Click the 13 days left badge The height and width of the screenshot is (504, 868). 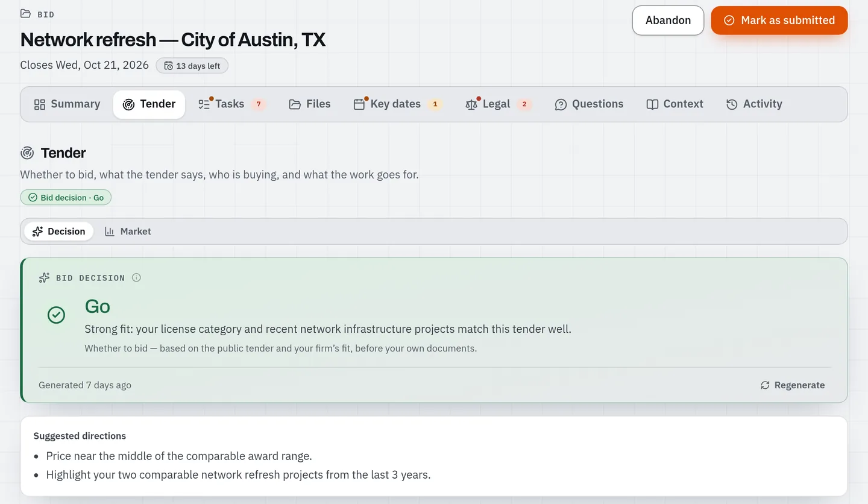[x=192, y=66]
